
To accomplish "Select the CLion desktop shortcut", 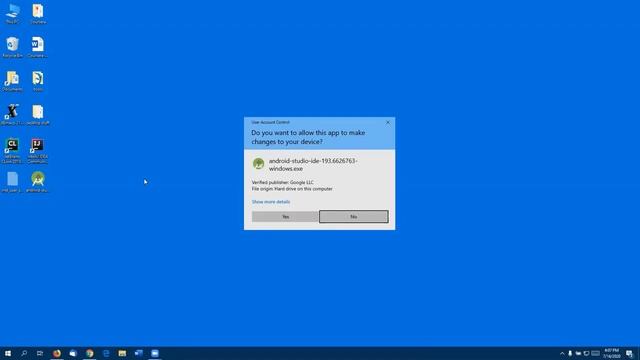I will pos(12,150).
